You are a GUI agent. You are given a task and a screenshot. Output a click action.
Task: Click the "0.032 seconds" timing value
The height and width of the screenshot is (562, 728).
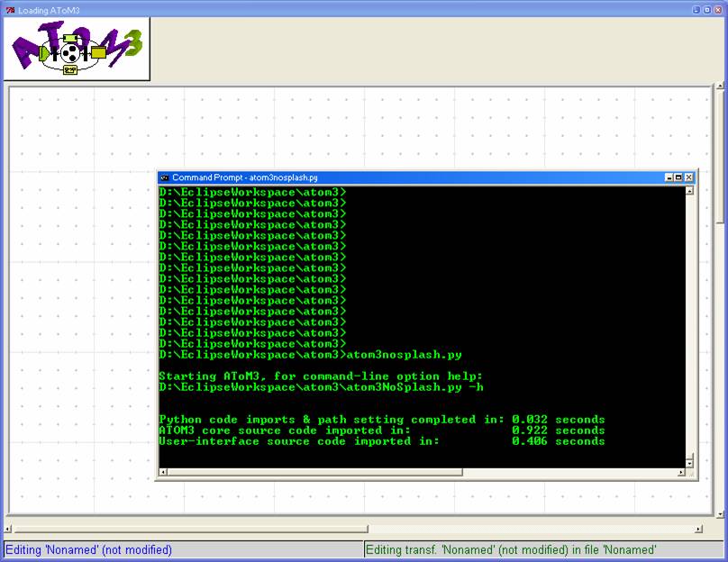pyautogui.click(x=559, y=420)
